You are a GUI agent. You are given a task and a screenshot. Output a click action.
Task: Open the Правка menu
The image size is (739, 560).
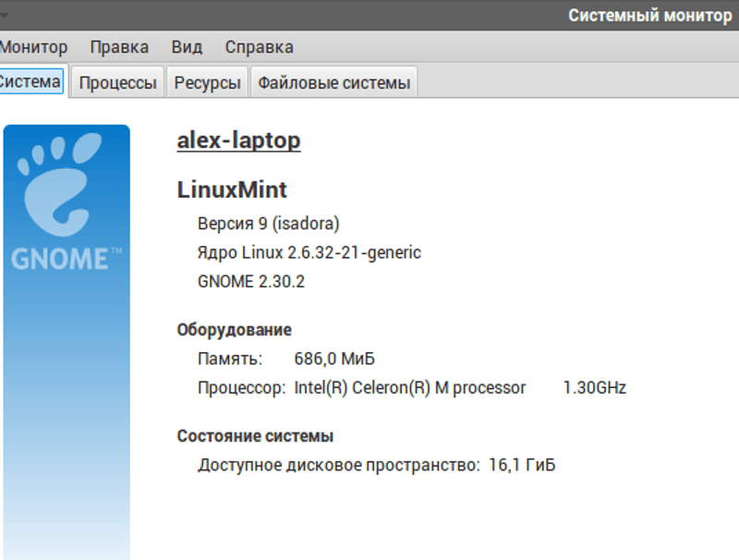(x=119, y=47)
